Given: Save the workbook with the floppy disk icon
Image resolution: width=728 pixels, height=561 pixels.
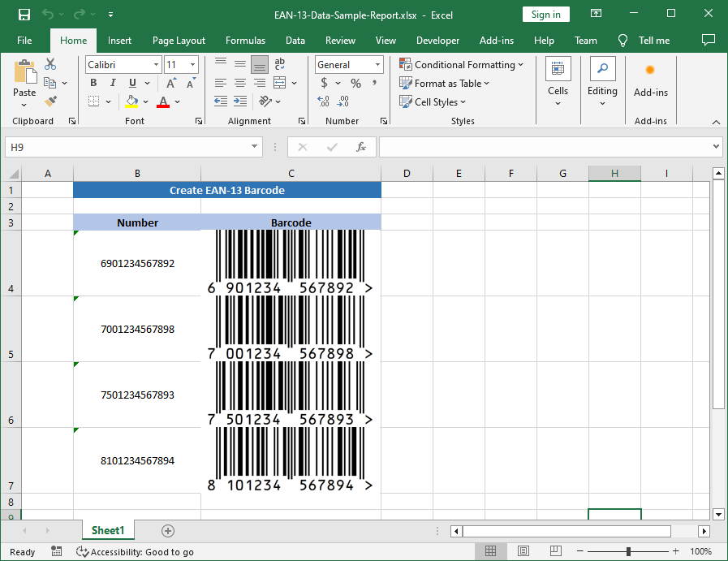Looking at the screenshot, I should pyautogui.click(x=24, y=15).
